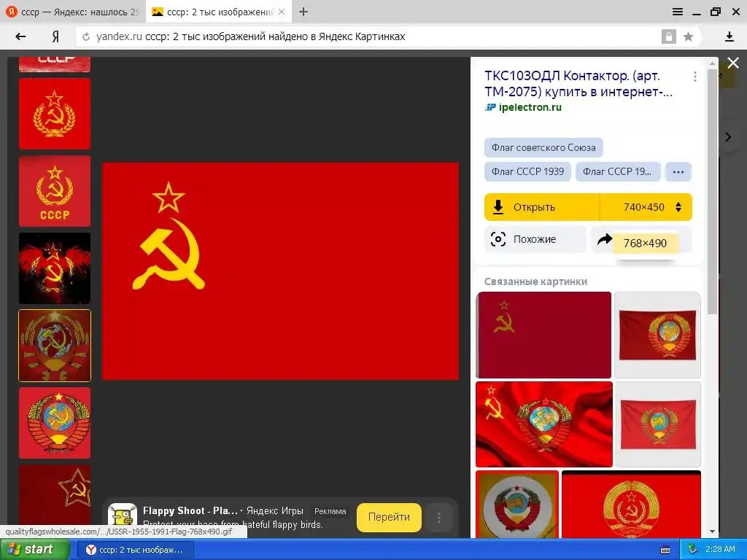Image resolution: width=747 pixels, height=560 pixels.
Task: Open related flag with emblem on light background, second row
Action: click(658, 424)
